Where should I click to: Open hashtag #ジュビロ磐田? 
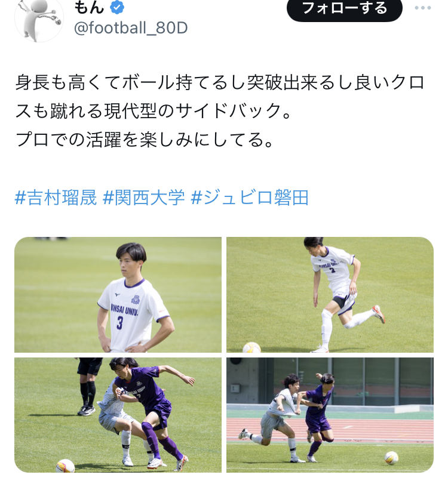coord(250,198)
